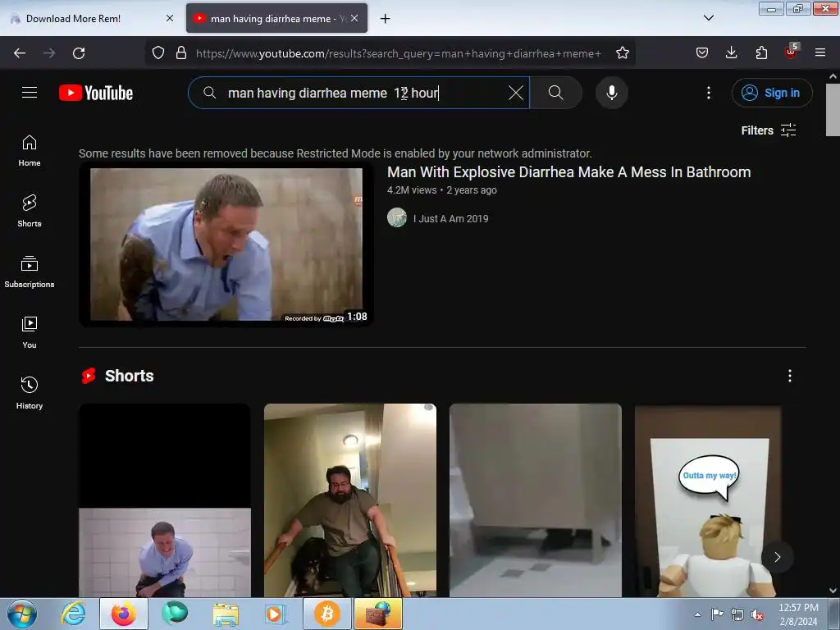This screenshot has height=630, width=840.
Task: Open History in the sidebar
Action: 30,393
